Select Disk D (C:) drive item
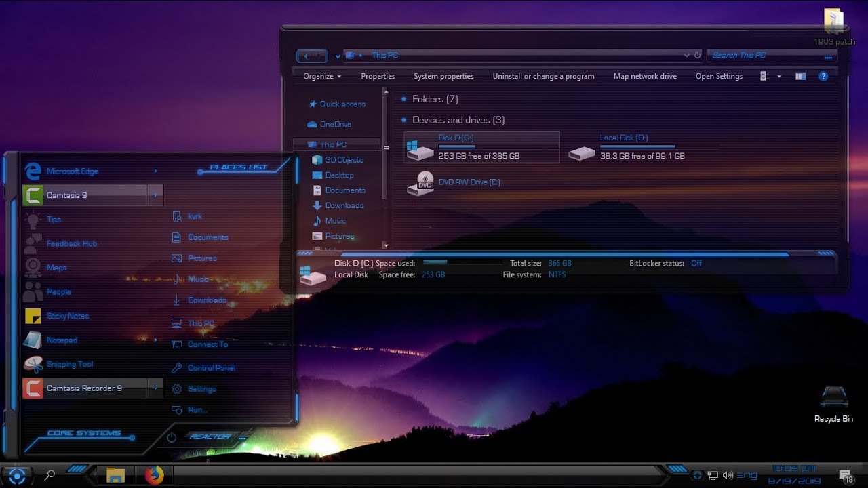This screenshot has height=488, width=868. 482,147
